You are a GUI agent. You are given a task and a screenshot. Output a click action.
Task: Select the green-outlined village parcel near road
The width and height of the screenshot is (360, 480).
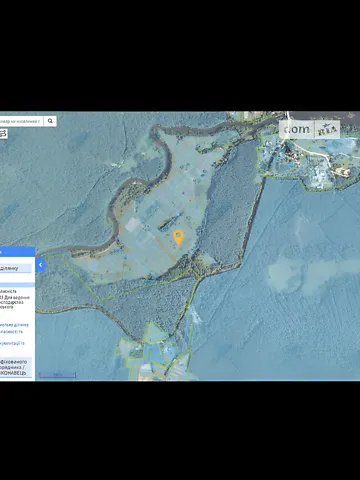pos(307,163)
